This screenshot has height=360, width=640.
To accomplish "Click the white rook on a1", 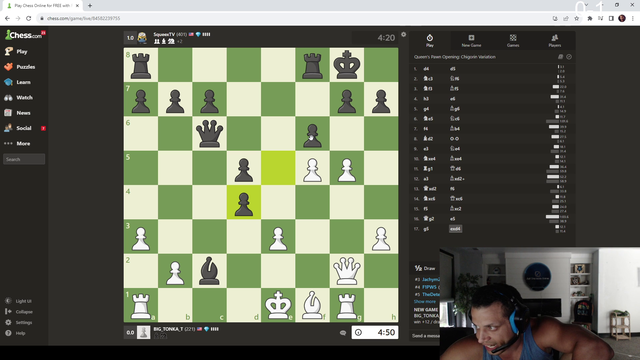I will coord(141,305).
